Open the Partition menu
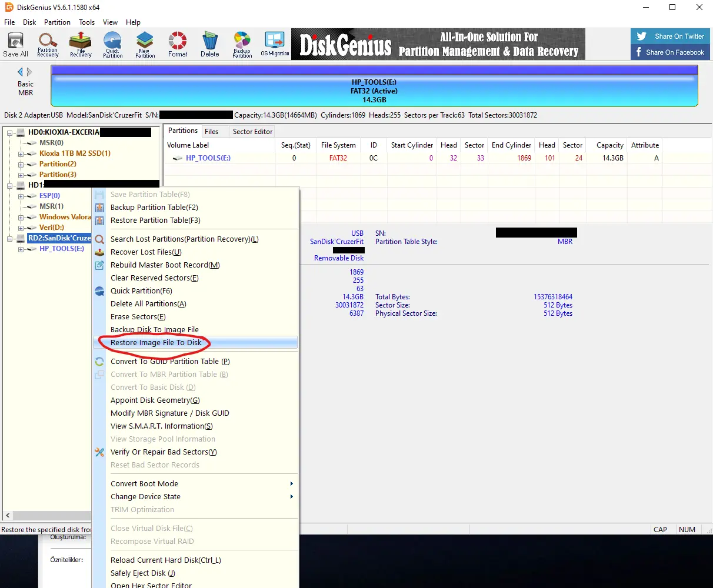713x588 pixels. click(x=57, y=22)
